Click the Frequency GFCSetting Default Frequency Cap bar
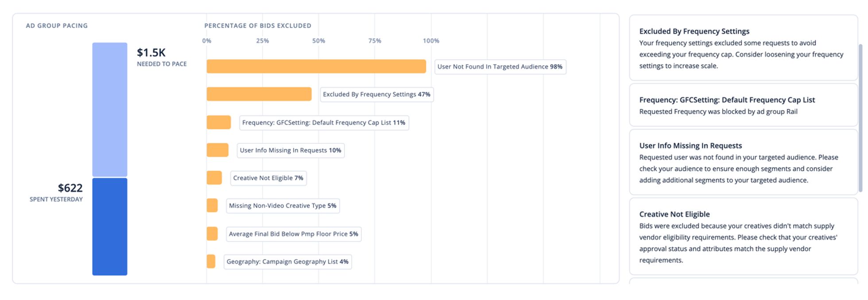868x300 pixels. [218, 122]
